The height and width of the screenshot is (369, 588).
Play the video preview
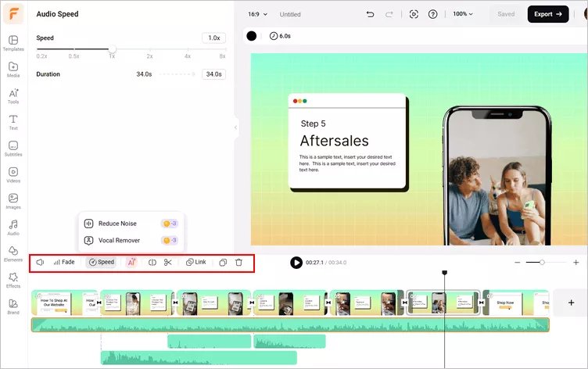click(x=296, y=263)
